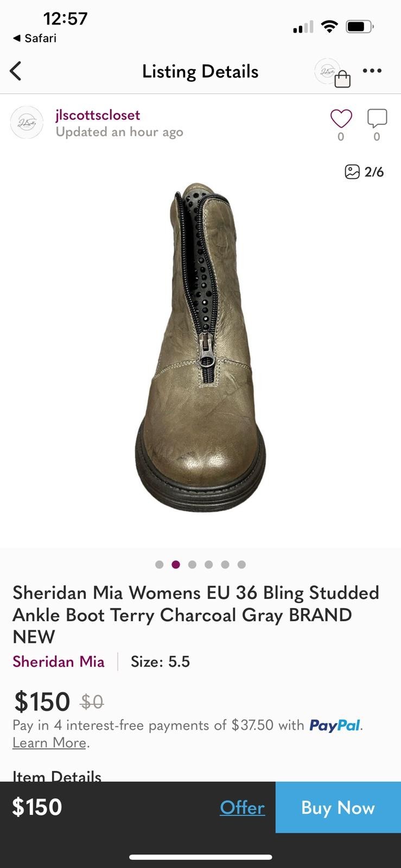Image resolution: width=401 pixels, height=868 pixels.
Task: Tap the 2/6 photo counter icon
Action: click(364, 172)
